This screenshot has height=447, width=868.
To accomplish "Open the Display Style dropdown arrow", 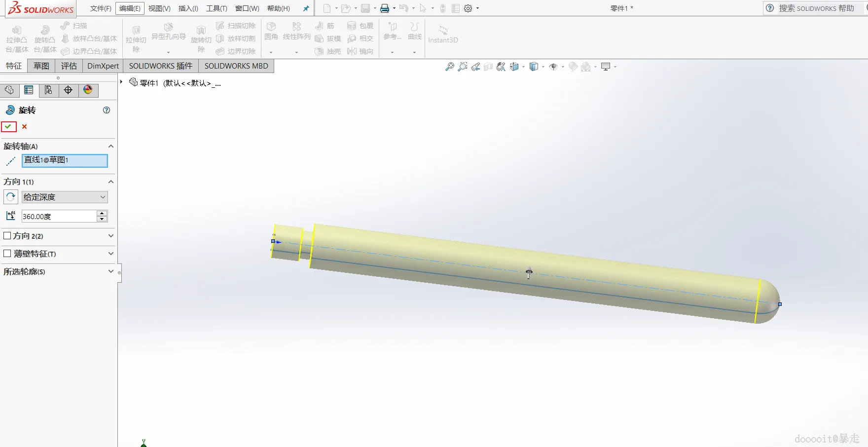I will pyautogui.click(x=543, y=67).
